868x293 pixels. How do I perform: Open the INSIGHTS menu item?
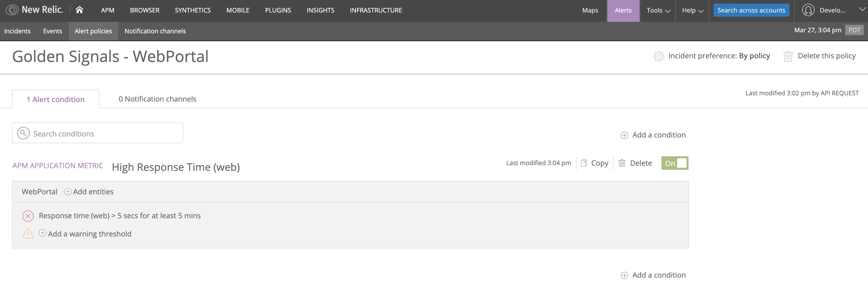coord(320,10)
